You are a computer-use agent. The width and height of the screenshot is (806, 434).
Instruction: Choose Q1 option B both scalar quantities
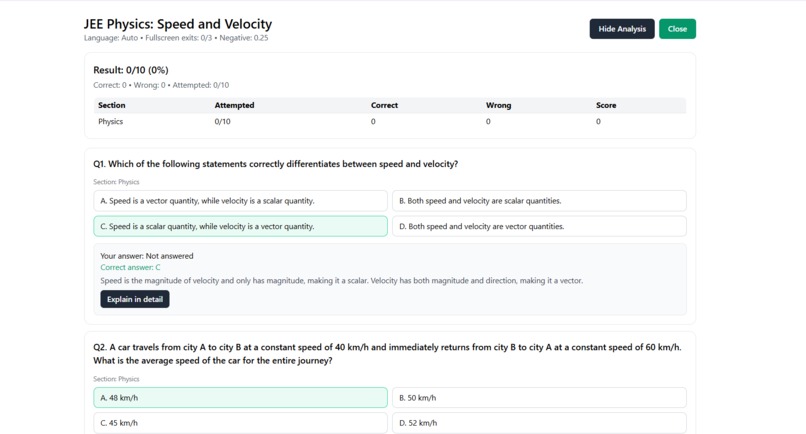point(539,201)
